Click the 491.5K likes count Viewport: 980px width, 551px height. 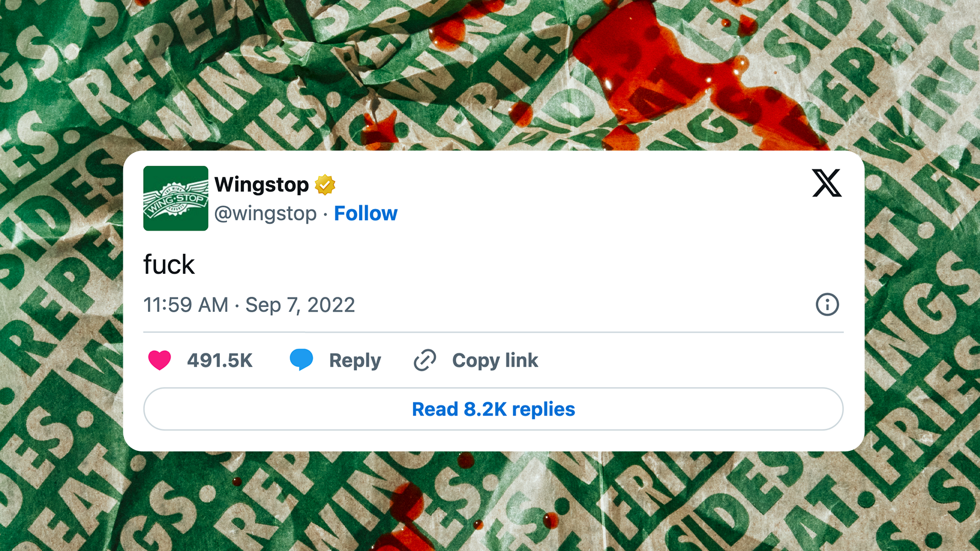[x=220, y=360]
